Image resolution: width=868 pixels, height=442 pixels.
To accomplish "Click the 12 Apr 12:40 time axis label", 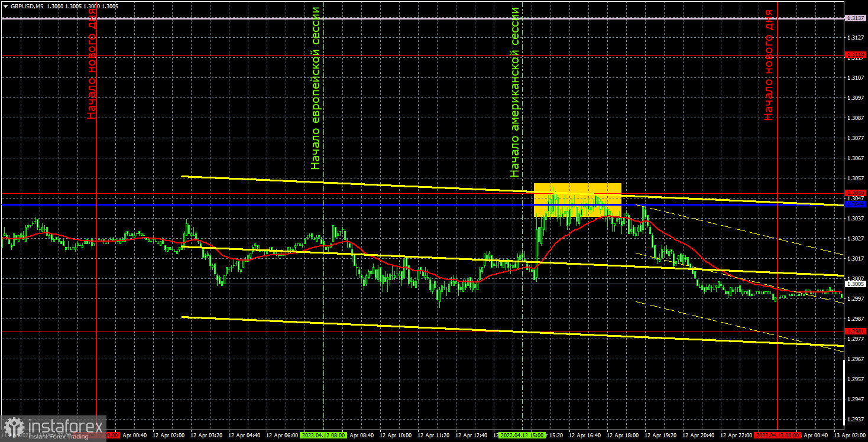I will [472, 435].
